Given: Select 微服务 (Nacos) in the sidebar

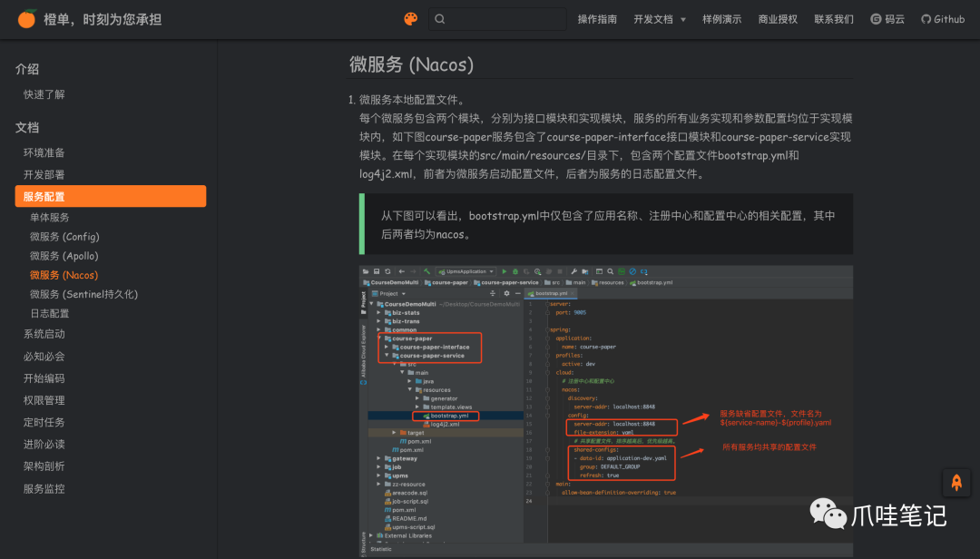Looking at the screenshot, I should [x=64, y=275].
